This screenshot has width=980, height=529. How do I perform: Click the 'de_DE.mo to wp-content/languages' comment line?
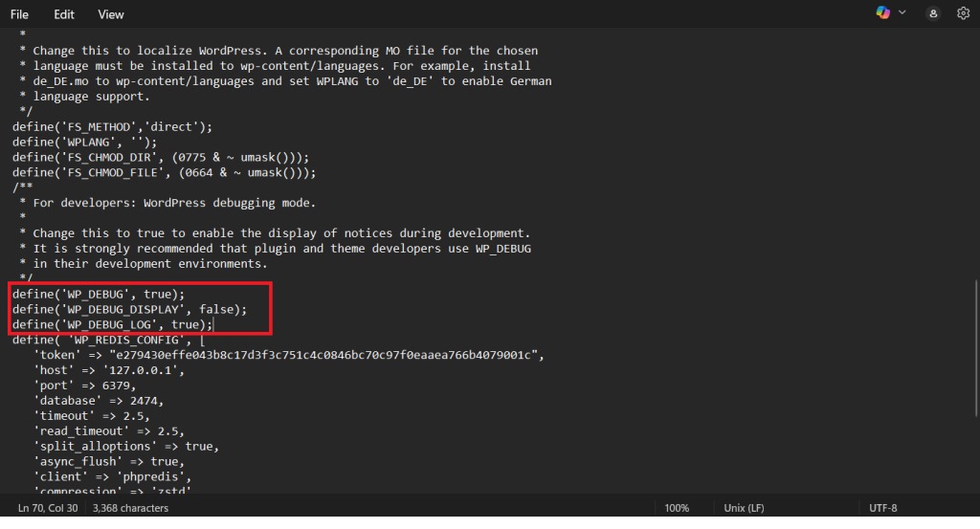[x=285, y=81]
